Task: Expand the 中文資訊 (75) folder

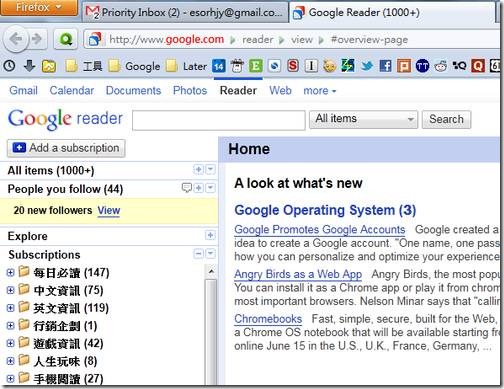Action: (x=10, y=290)
